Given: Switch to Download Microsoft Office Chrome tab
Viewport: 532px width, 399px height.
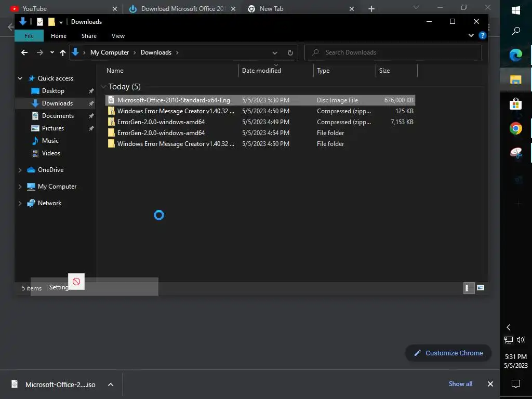Looking at the screenshot, I should pos(183,8).
